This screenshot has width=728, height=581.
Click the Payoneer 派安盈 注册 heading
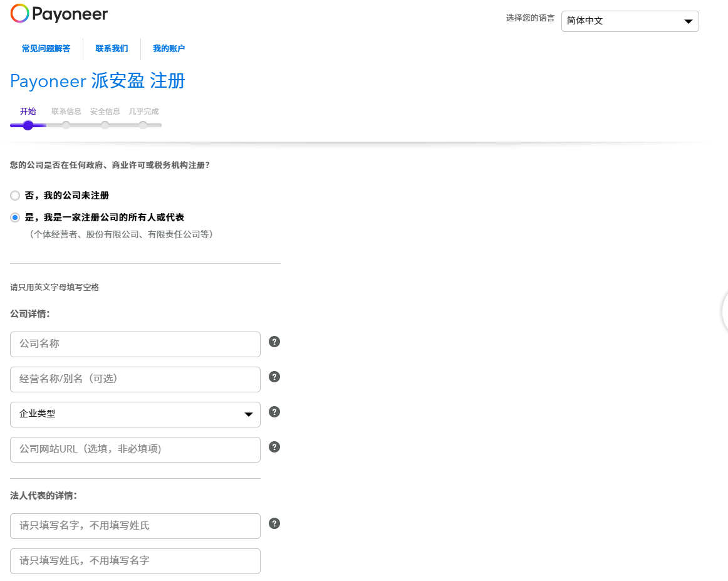(x=98, y=81)
